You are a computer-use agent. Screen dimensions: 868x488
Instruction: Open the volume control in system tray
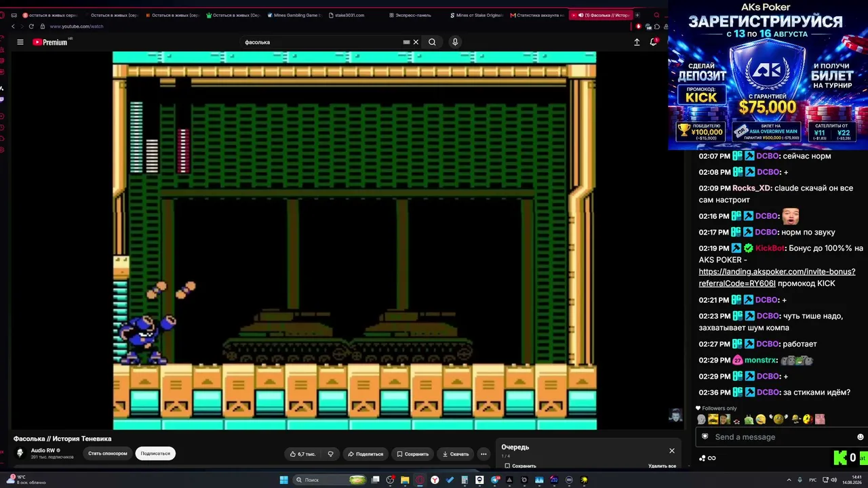(833, 480)
